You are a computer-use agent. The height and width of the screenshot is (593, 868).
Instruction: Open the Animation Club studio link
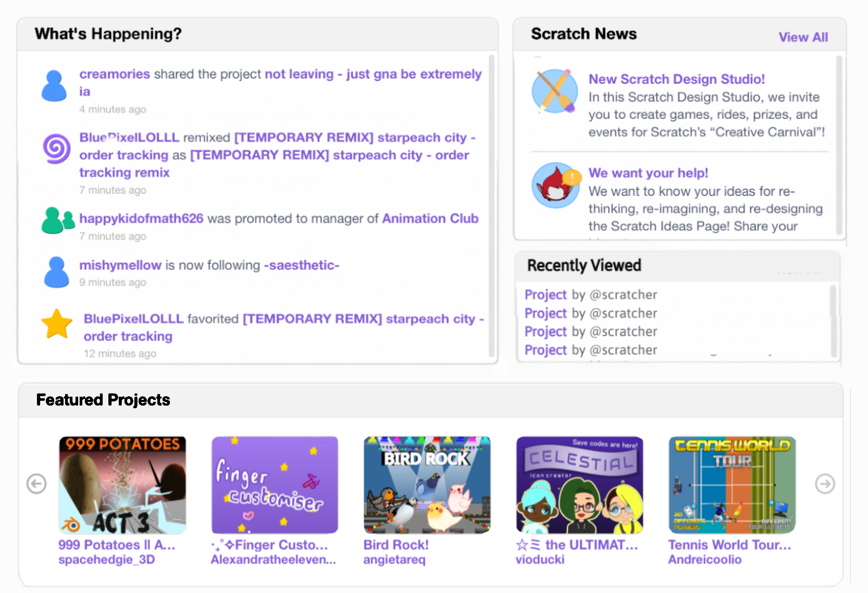[430, 219]
